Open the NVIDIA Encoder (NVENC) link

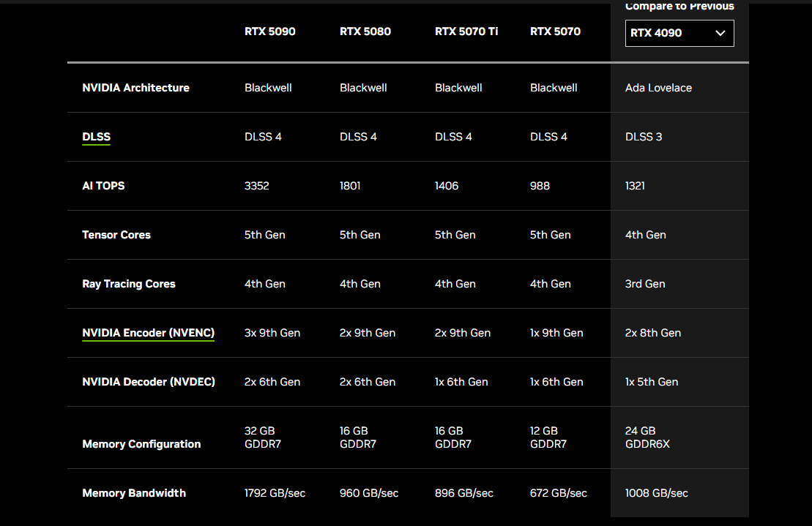[x=148, y=333]
